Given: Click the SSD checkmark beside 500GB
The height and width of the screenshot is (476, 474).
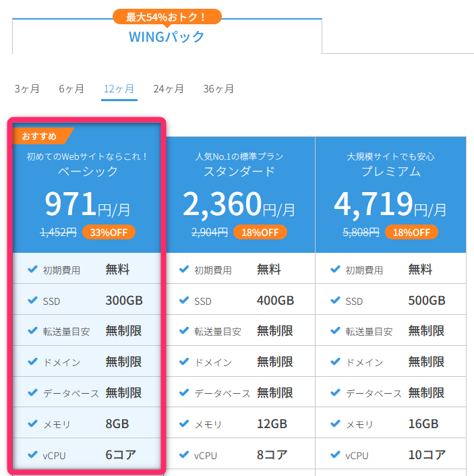Looking at the screenshot, I should [335, 300].
